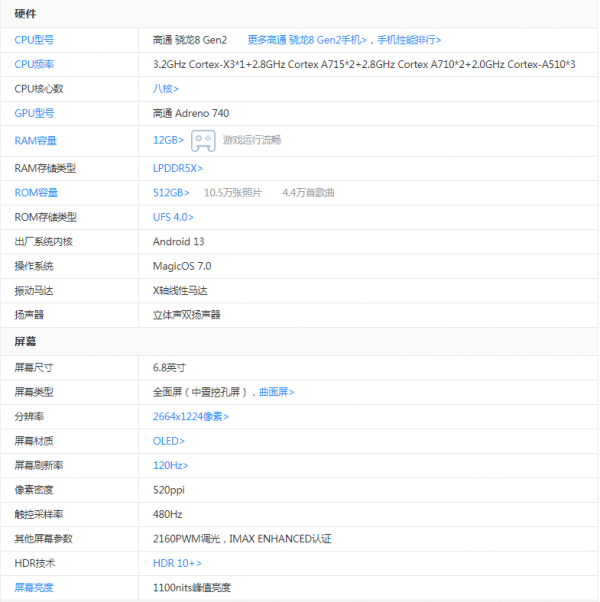Click the 10.5万张照片 text
Screen dimensions: 600x602
233,193
